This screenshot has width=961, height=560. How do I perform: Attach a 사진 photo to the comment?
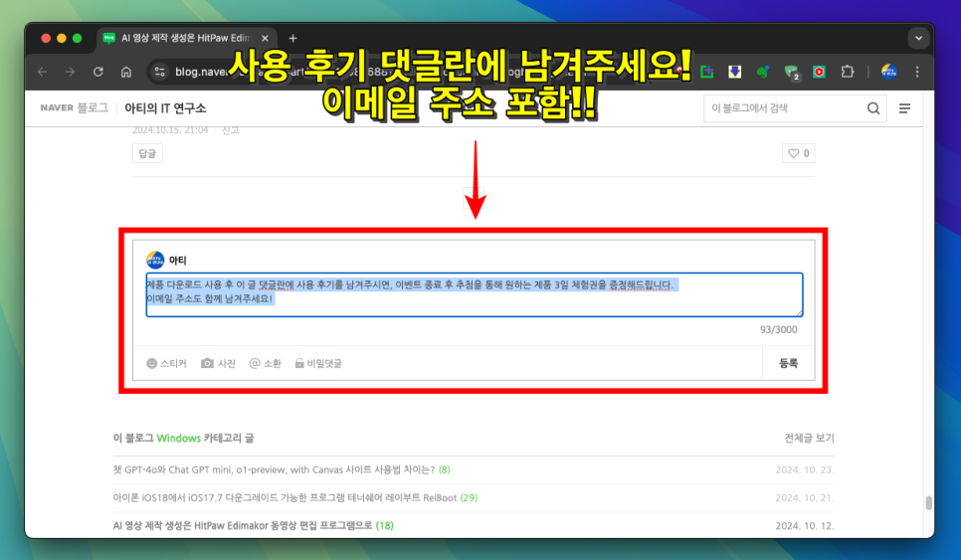(x=218, y=363)
